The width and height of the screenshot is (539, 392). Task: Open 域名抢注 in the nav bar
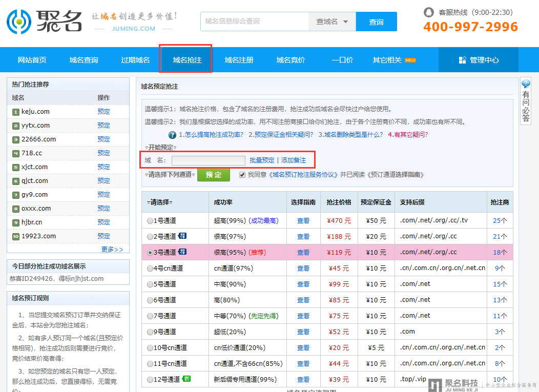(187, 60)
